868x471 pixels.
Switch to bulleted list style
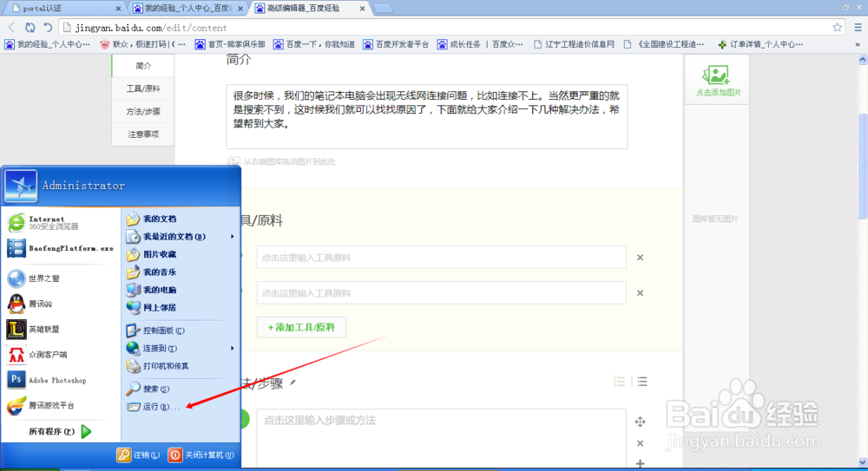click(x=642, y=382)
